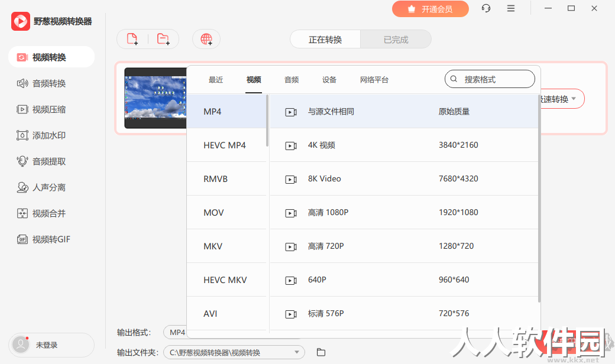The image size is (615, 364).
Task: Click video icon beside 高清 720P
Action: coord(290,247)
